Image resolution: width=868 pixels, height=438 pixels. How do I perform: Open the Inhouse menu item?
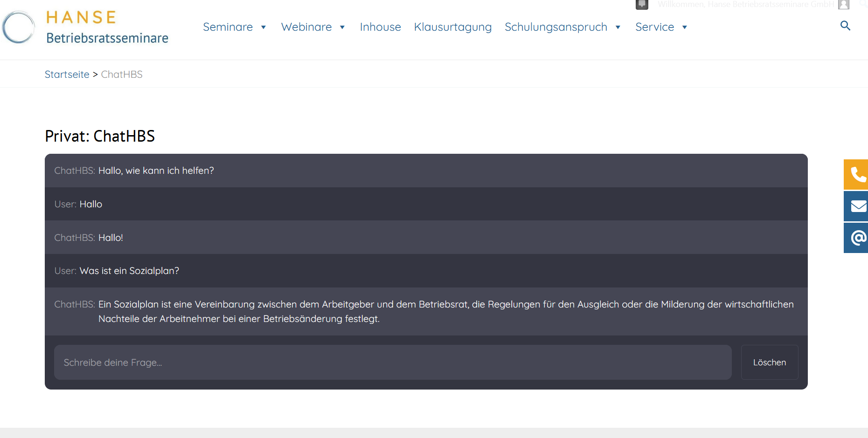[x=380, y=27]
